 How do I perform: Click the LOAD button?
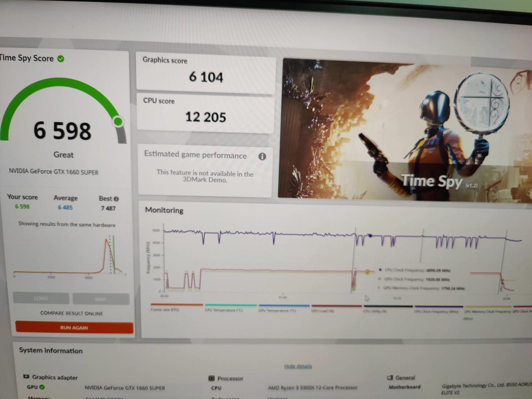coord(41,298)
